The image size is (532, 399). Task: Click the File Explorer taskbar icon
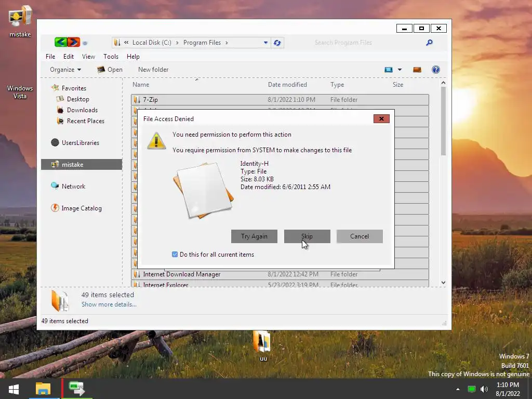[x=43, y=389]
